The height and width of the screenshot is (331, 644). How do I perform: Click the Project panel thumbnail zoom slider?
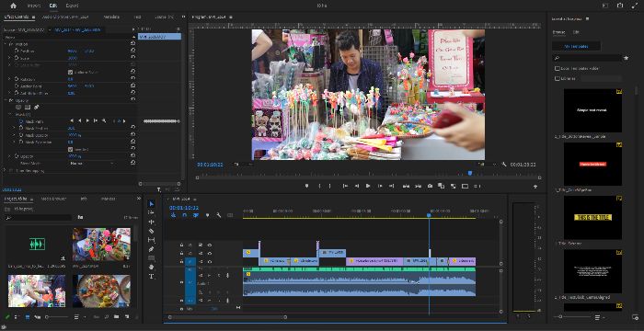pyautogui.click(x=57, y=317)
